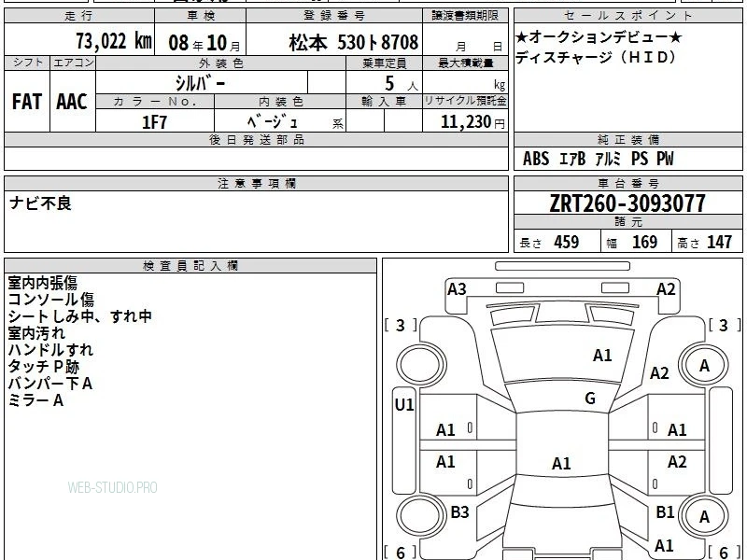Select the B3 mark on the diagram
This screenshot has height=560, width=747.
(459, 511)
